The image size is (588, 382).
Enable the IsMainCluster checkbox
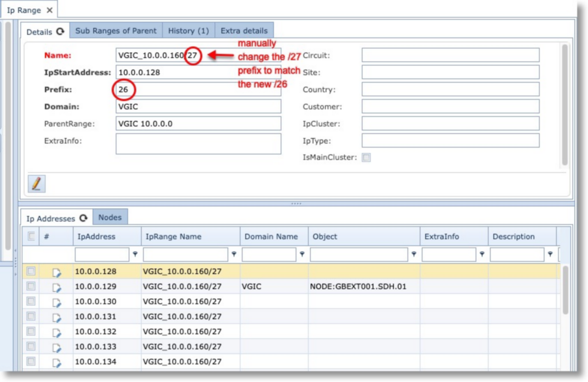(x=366, y=158)
